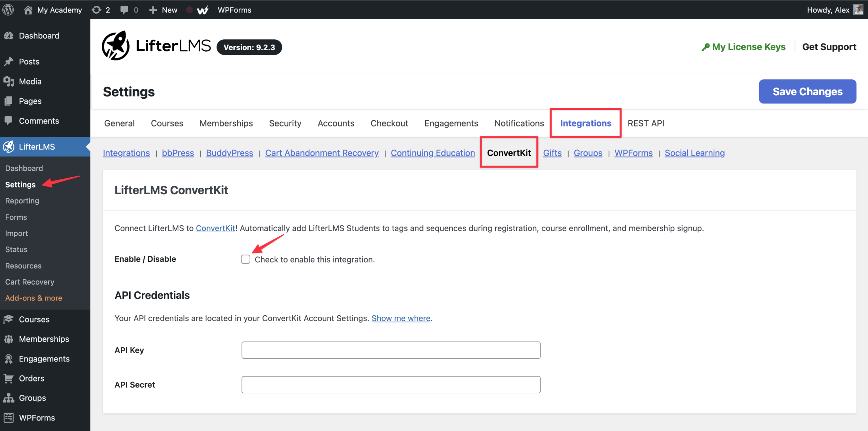Click Alex's profile avatar
Screen dimensions: 868x431
point(858,9)
